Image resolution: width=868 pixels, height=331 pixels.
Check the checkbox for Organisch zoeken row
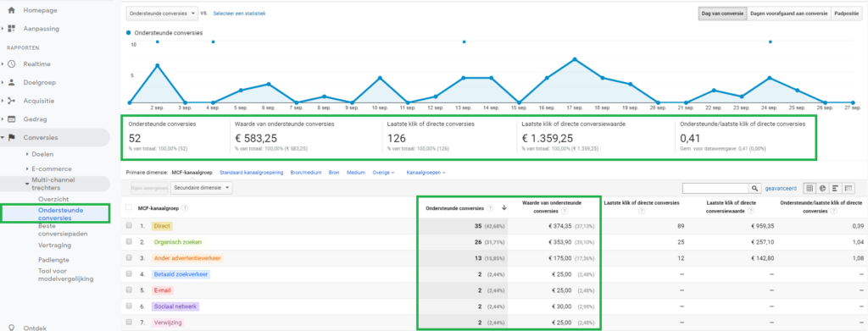[x=129, y=242]
